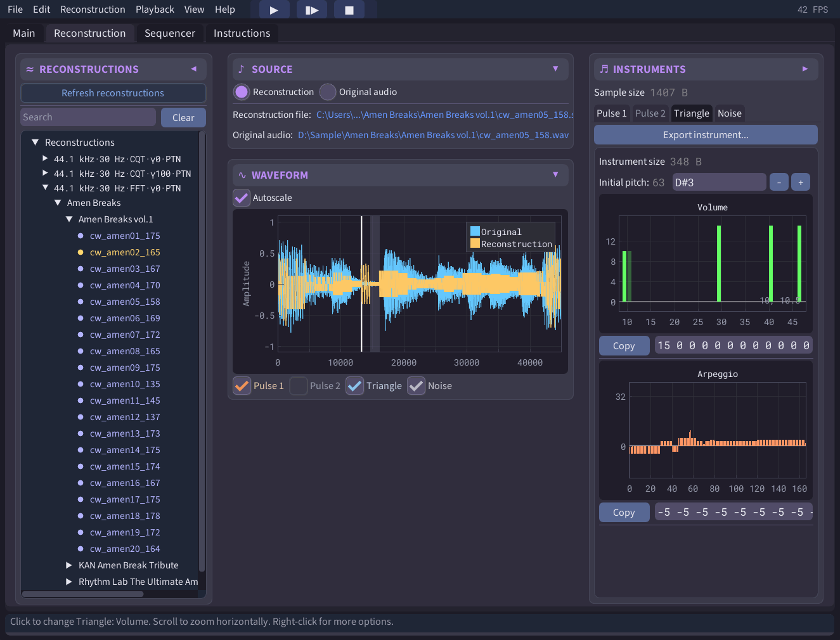The height and width of the screenshot is (640, 840).
Task: Expand KAN Amen Break Tribute folder
Action: coord(69,565)
